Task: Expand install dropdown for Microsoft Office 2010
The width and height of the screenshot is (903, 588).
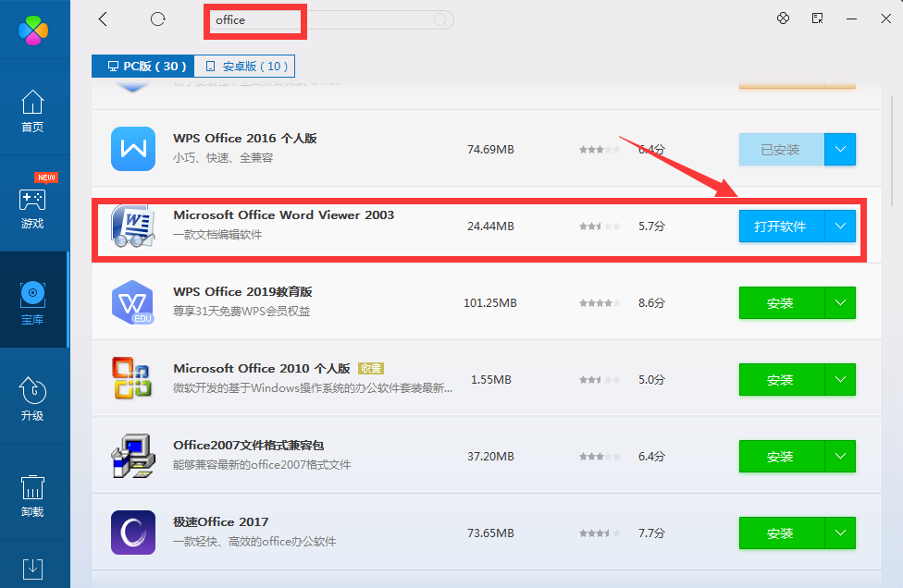Action: 840,380
